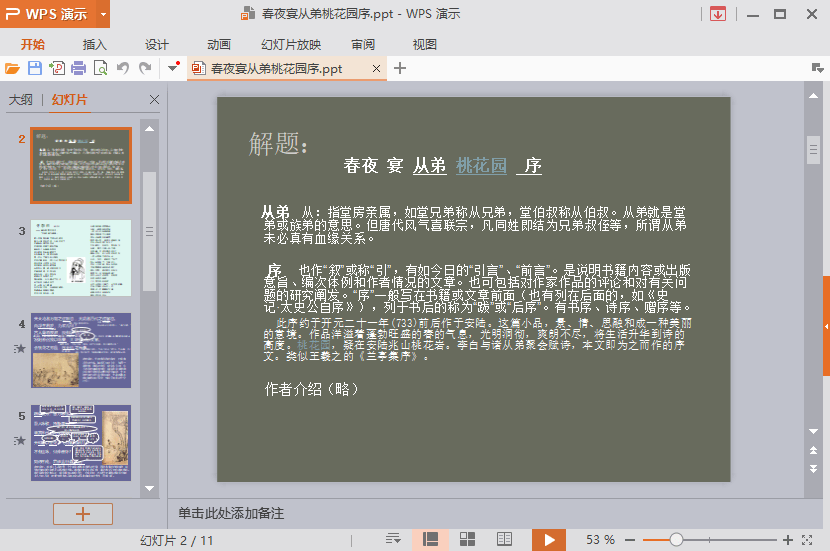Screen dimensions: 830x551
Task: Switch to slide sorter view icon
Action: (x=467, y=539)
